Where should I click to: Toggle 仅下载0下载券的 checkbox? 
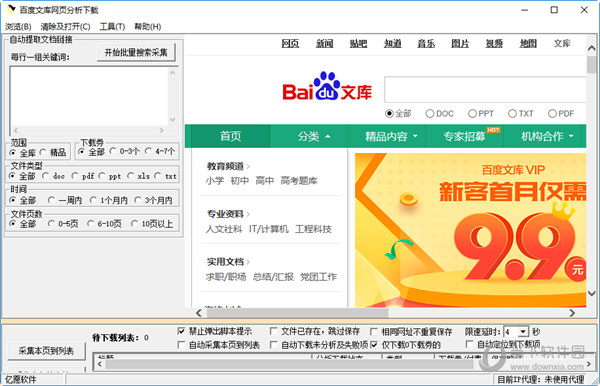click(x=374, y=345)
